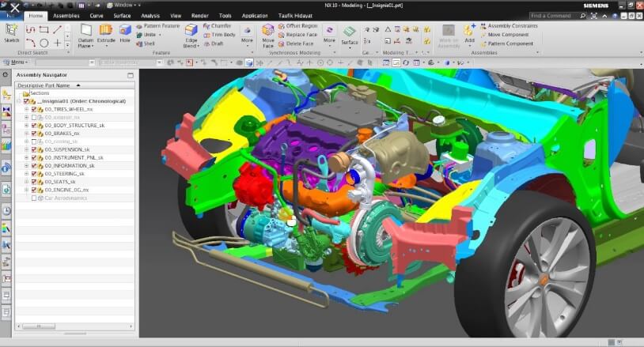This screenshot has height=347, width=644.
Task: Expand the 00_STEERING_sk tree node
Action: click(26, 174)
